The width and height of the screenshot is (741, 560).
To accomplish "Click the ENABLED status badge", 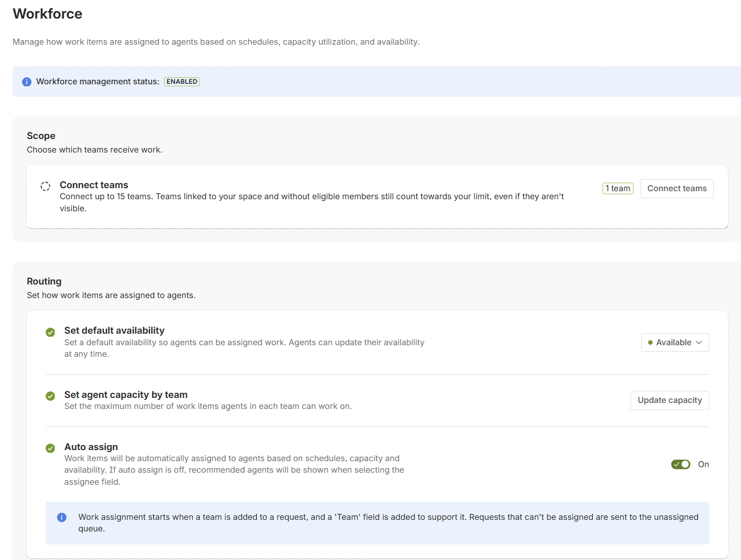I will tap(182, 82).
